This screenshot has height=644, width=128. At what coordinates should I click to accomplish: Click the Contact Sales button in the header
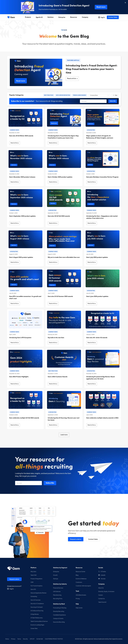click(113, 17)
